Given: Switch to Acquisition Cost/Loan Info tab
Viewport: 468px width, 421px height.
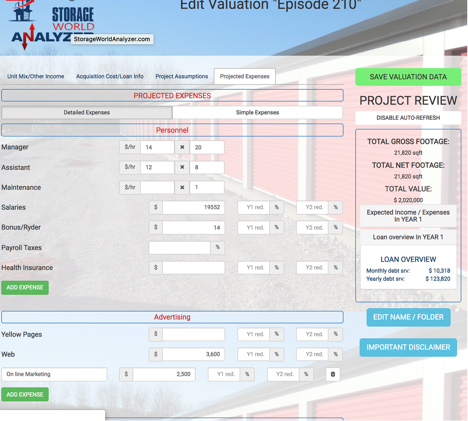Looking at the screenshot, I should point(110,76).
